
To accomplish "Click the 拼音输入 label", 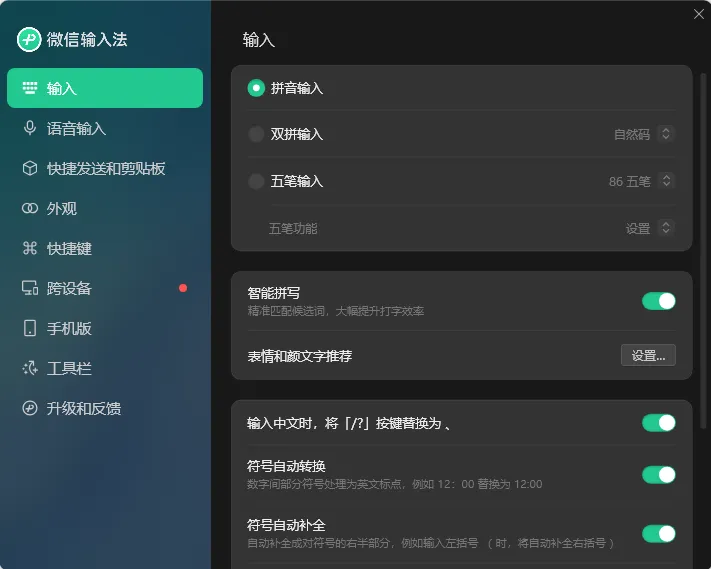I will pyautogui.click(x=297, y=88).
